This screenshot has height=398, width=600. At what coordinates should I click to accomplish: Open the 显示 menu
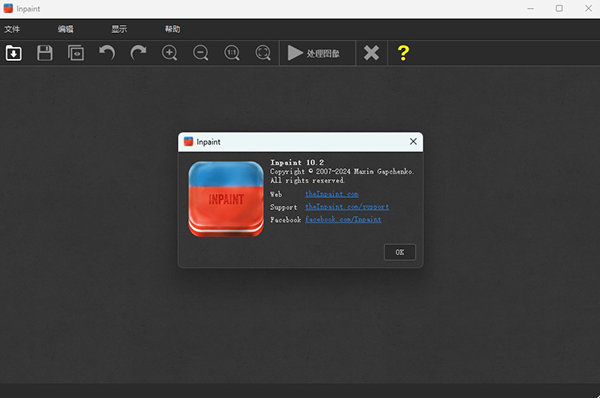pyautogui.click(x=119, y=29)
